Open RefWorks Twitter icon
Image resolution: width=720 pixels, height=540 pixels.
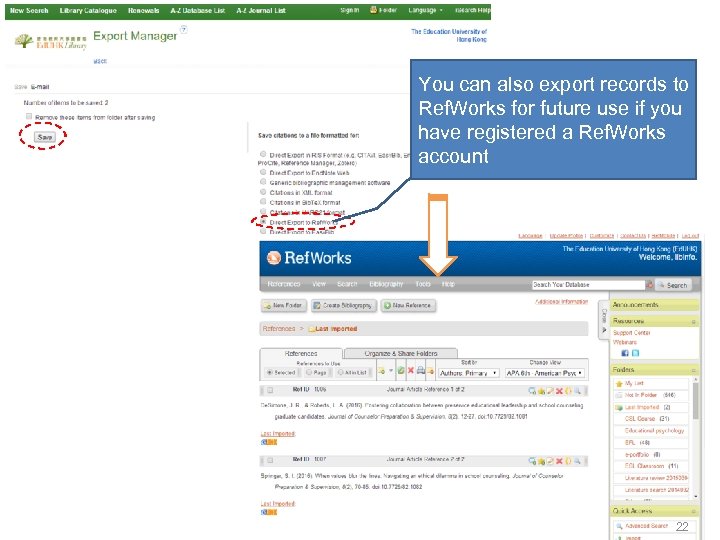tap(635, 353)
